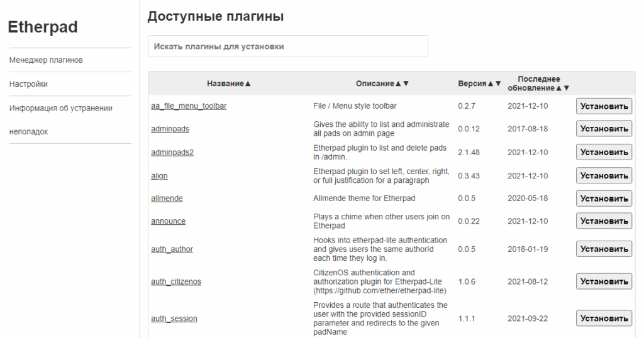The height and width of the screenshot is (338, 644).
Task: Focus the plugin search field
Action: [x=288, y=46]
